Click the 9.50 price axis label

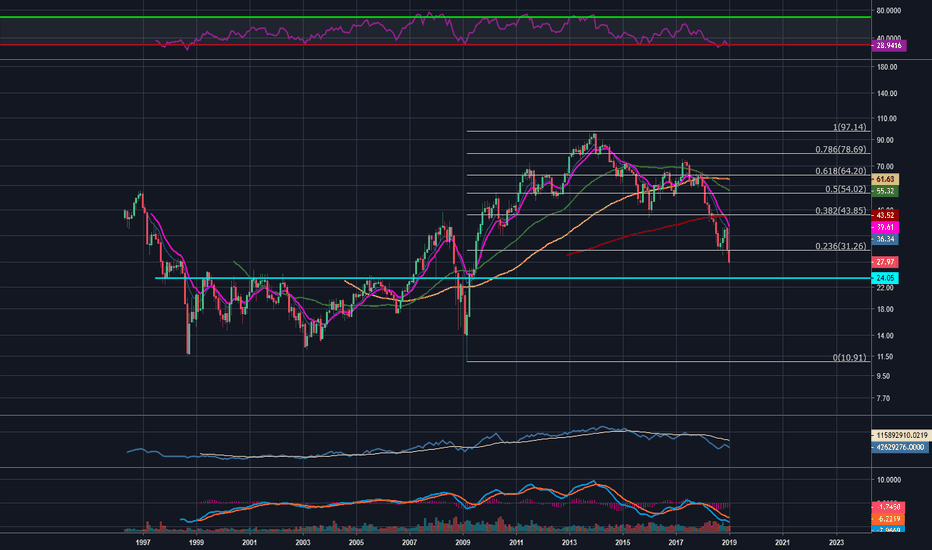884,376
